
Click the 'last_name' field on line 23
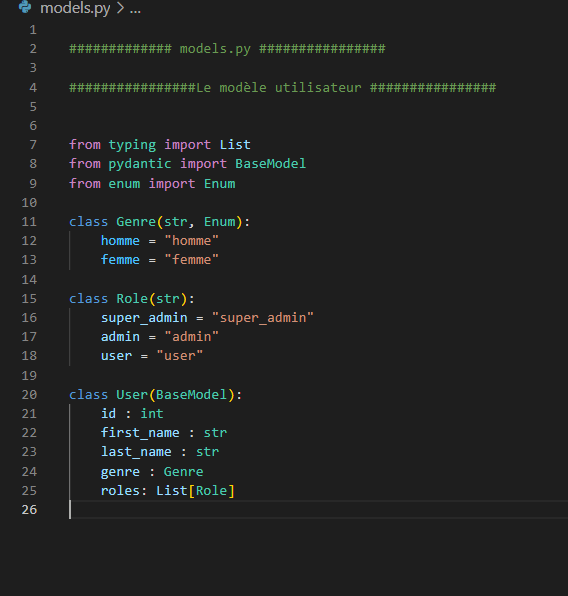pos(136,452)
